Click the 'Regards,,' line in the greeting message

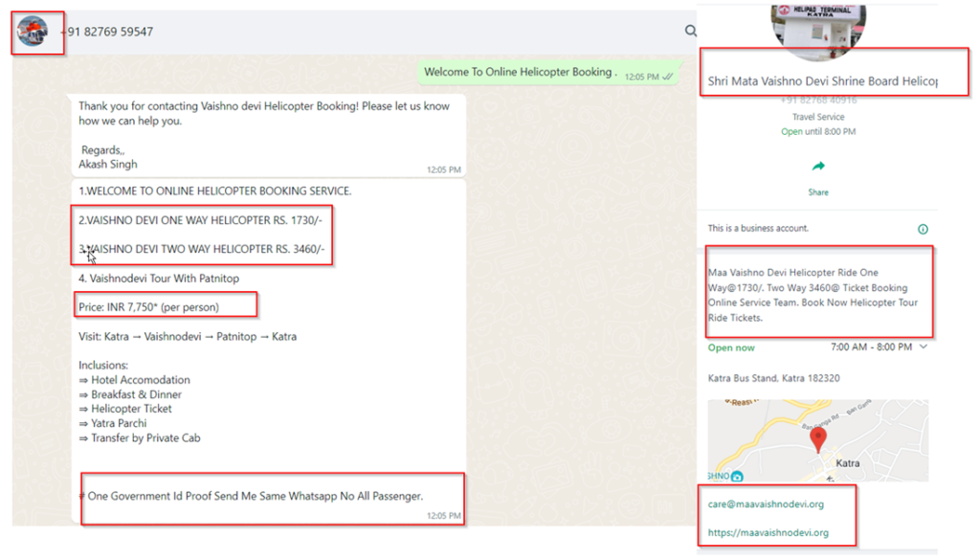pyautogui.click(x=103, y=150)
